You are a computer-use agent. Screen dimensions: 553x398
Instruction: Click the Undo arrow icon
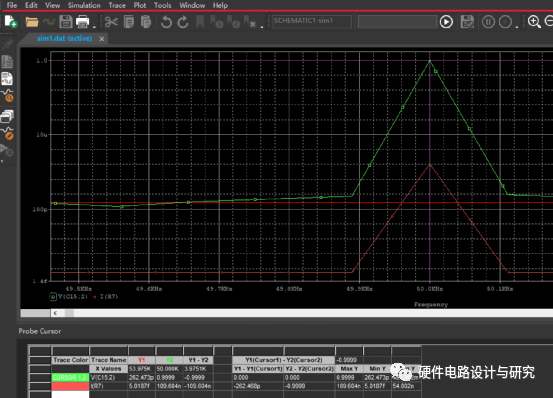(x=166, y=22)
